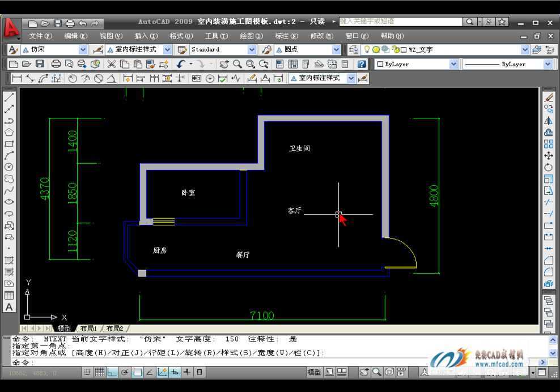
Task: Select the Circle draw tool
Action: pos(9,167)
